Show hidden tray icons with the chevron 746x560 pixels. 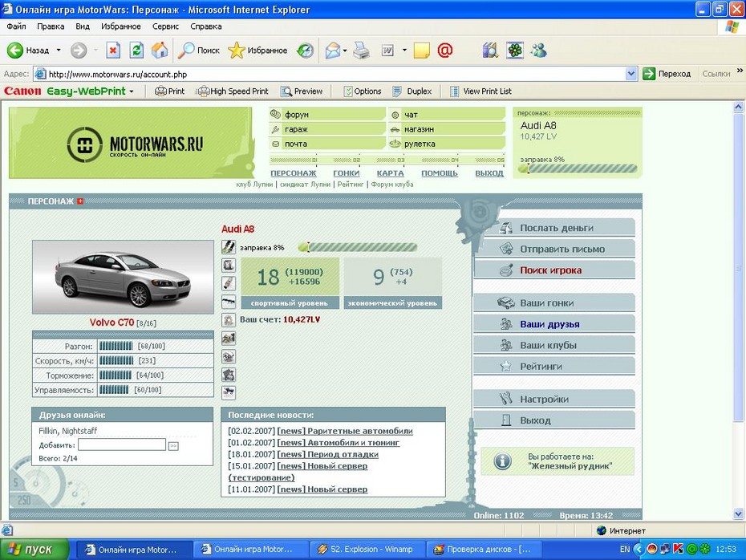coord(639,549)
